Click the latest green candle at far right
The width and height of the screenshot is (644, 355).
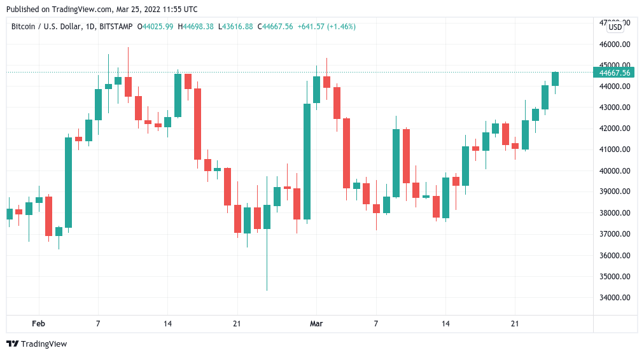pyautogui.click(x=555, y=79)
